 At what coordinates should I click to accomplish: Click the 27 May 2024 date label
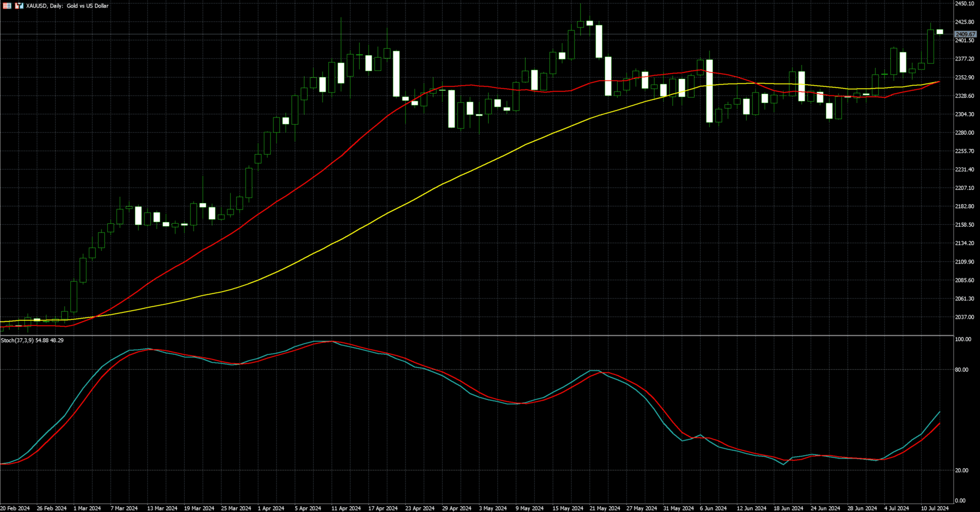coord(641,509)
